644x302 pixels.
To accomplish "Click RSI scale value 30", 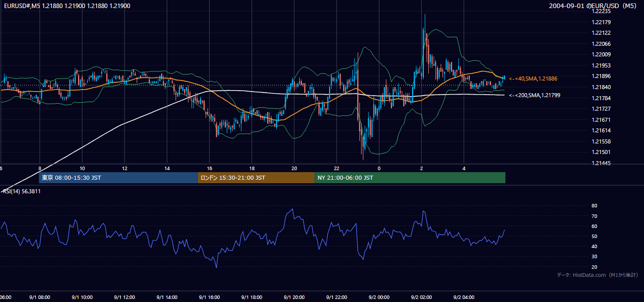I will click(x=595, y=257).
